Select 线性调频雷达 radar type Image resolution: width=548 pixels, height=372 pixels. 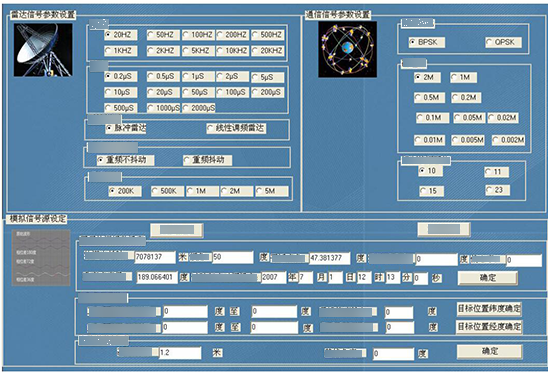click(x=236, y=128)
